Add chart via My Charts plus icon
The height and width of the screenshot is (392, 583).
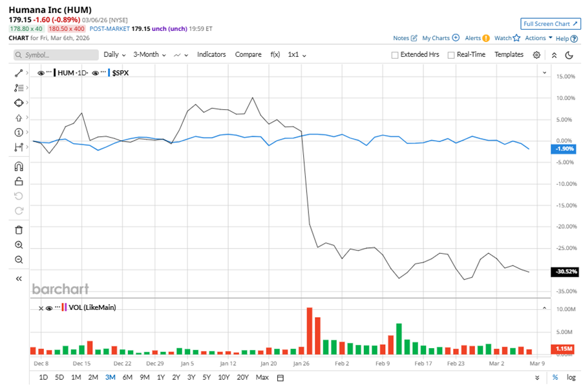point(456,38)
